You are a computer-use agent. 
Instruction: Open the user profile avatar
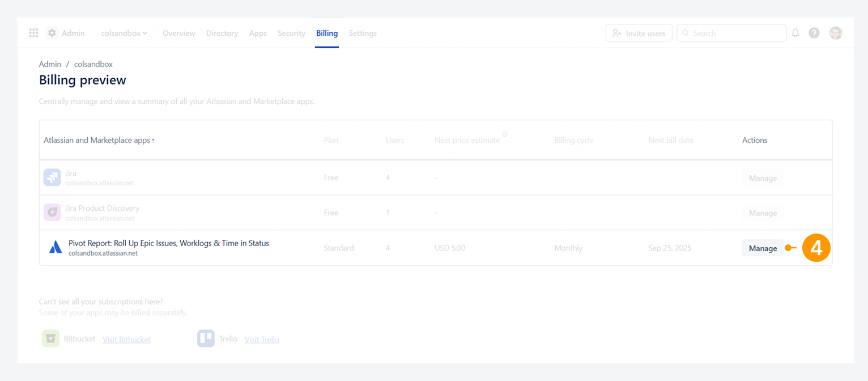pyautogui.click(x=836, y=33)
